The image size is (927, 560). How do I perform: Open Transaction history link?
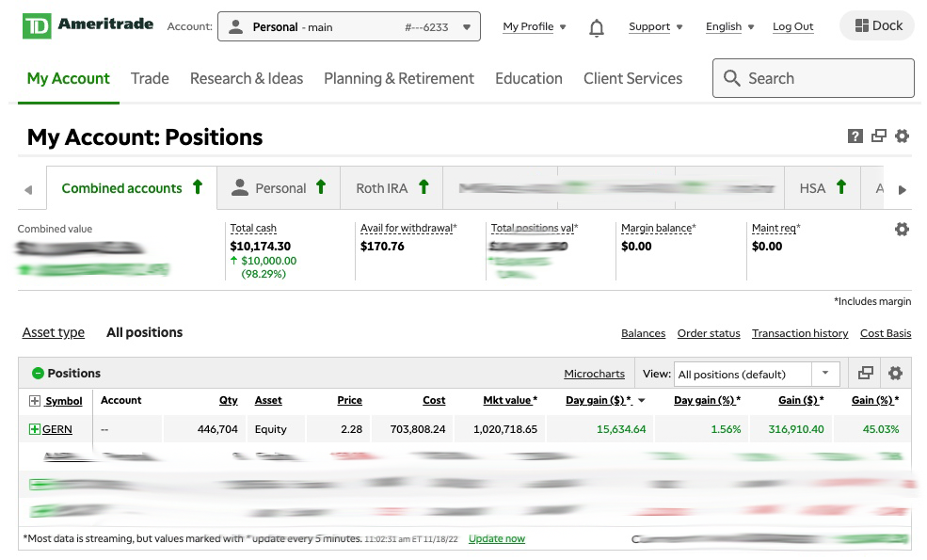point(800,333)
